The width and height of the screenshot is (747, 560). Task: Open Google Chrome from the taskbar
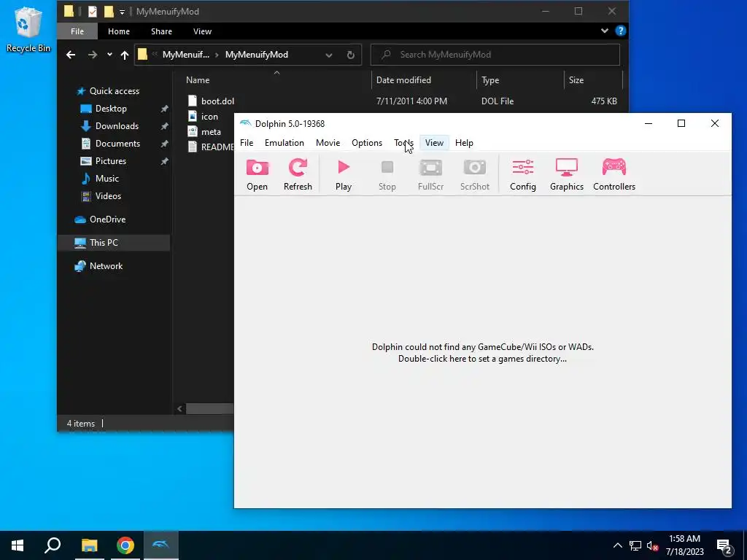[x=125, y=545]
